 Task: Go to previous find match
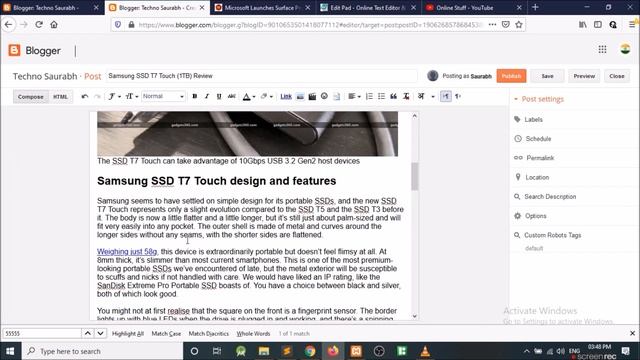88,333
